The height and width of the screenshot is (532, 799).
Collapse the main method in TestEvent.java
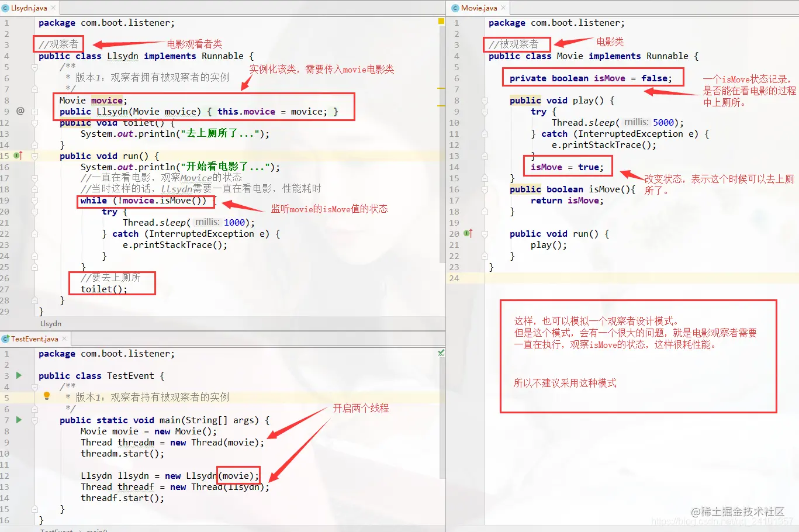pos(34,420)
